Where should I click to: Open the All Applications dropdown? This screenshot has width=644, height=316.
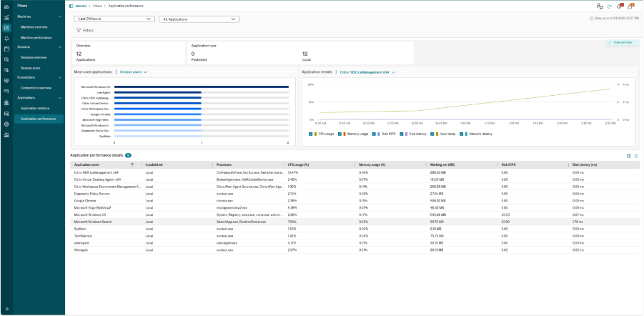(x=199, y=19)
